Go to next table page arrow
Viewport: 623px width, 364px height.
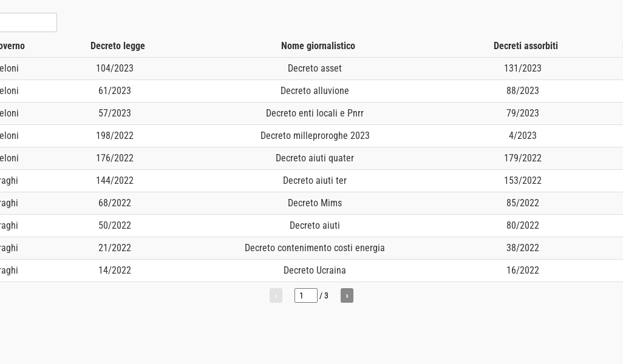[x=347, y=295]
